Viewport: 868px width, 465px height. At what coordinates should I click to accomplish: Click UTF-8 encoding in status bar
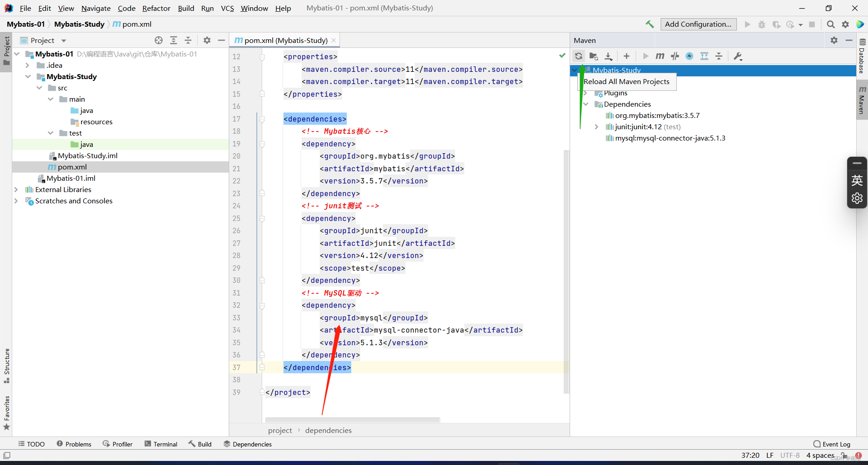coord(790,455)
